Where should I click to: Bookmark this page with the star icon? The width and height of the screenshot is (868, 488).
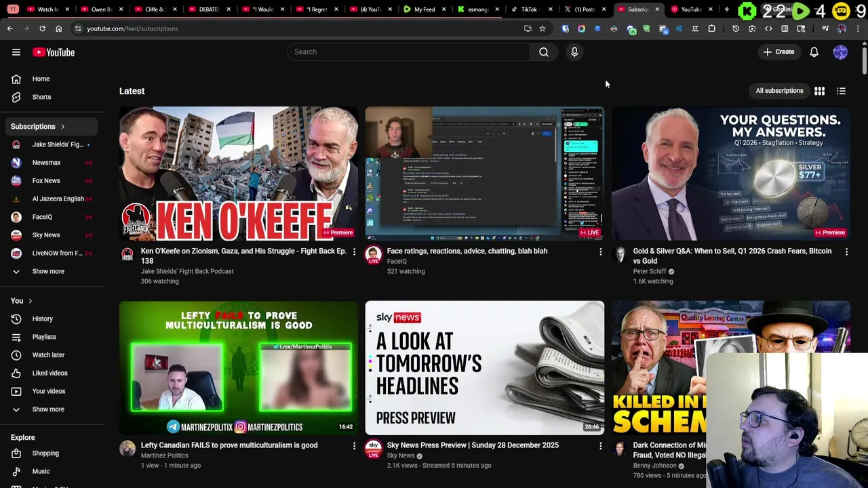click(542, 28)
